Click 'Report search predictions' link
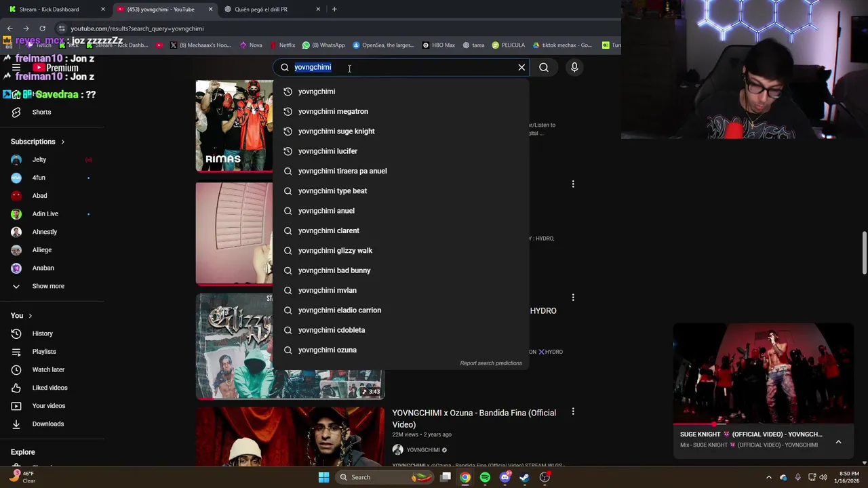868x488 pixels. [x=491, y=363]
